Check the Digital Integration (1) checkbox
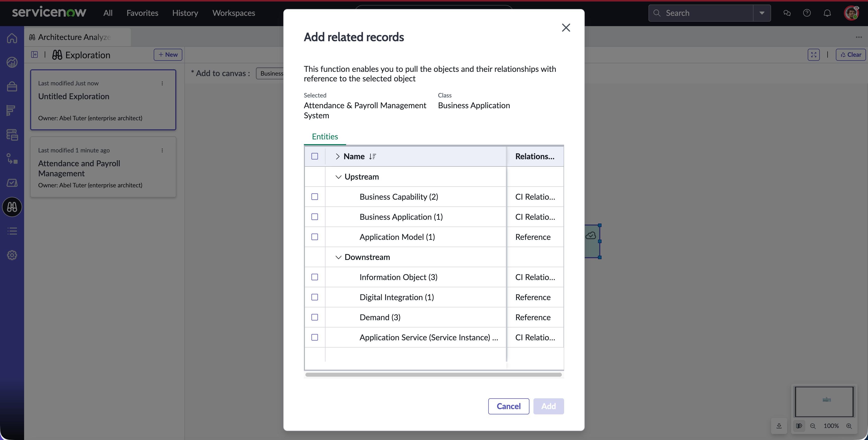 tap(315, 297)
